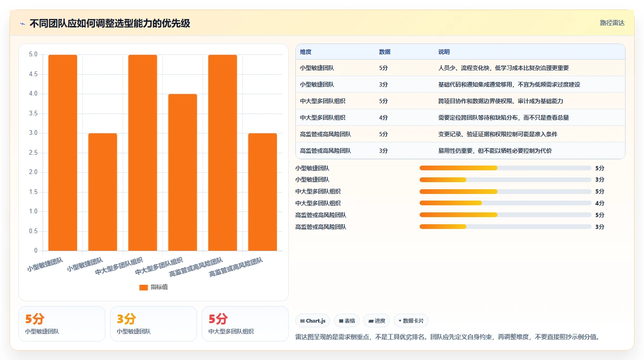Select the 数据卡片 tag
Screen dimensions: 644x360
click(x=411, y=321)
